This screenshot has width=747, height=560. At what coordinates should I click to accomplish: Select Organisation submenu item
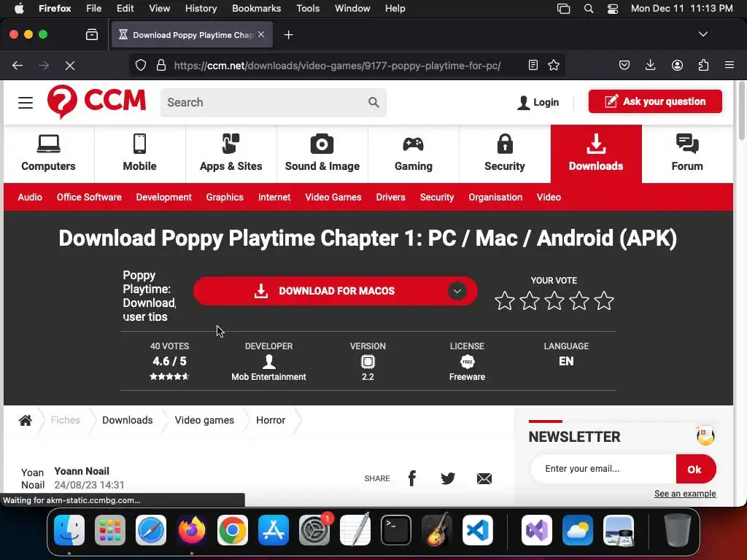pyautogui.click(x=495, y=197)
